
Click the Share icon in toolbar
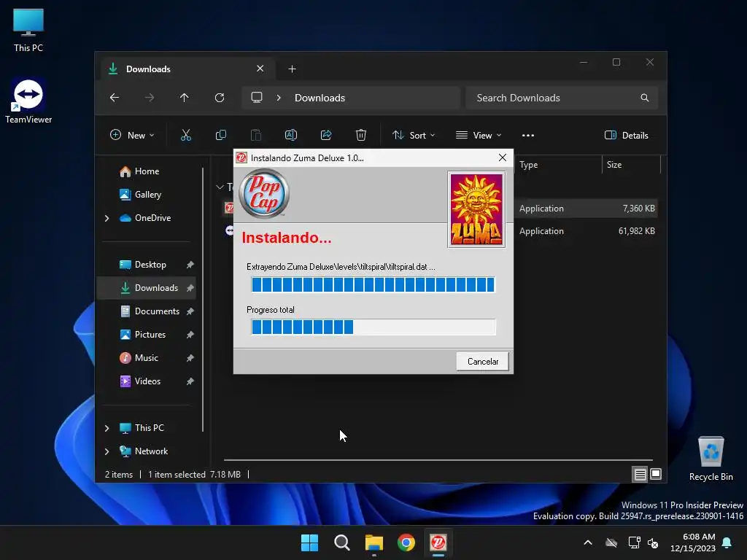click(x=326, y=135)
